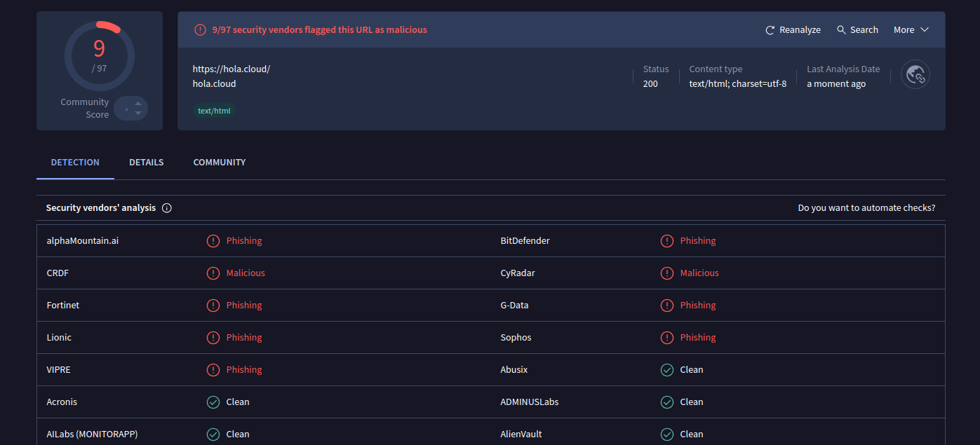Click the text/html tag chip
The width and height of the screenshot is (980, 445).
point(214,111)
